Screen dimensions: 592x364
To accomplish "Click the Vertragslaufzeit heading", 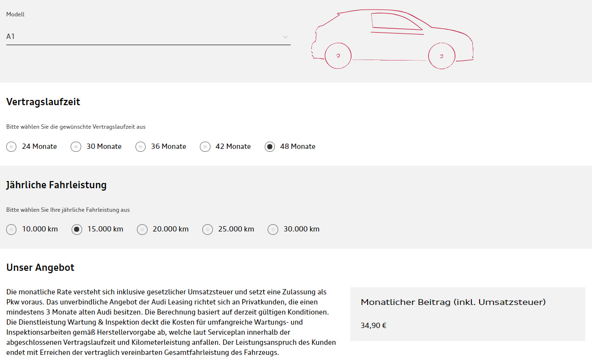I will pyautogui.click(x=43, y=102).
